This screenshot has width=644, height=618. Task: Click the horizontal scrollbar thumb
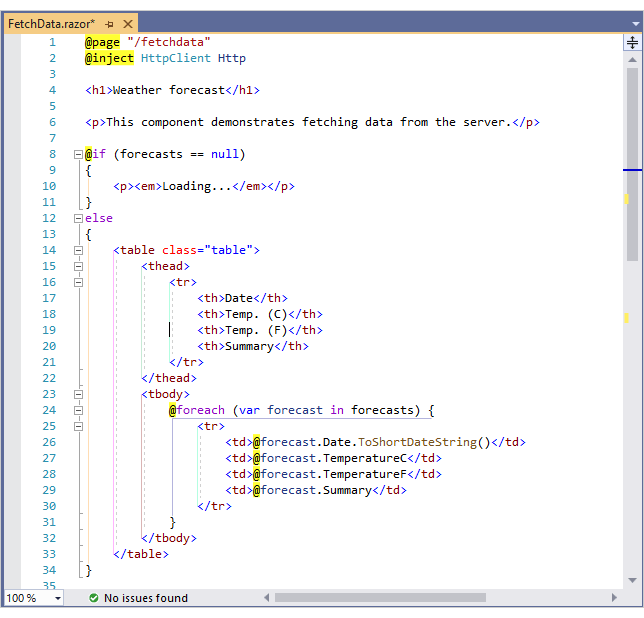[380, 598]
